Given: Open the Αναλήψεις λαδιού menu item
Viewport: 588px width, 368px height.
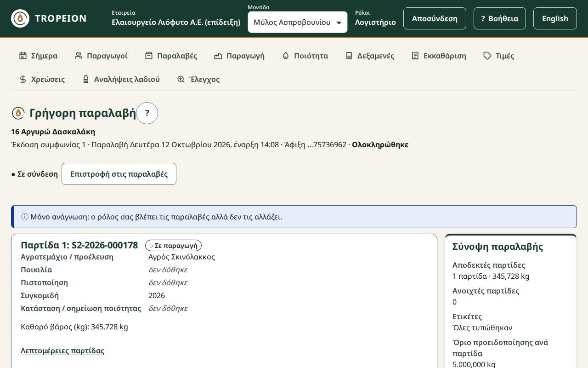Looking at the screenshot, I should point(121,79).
